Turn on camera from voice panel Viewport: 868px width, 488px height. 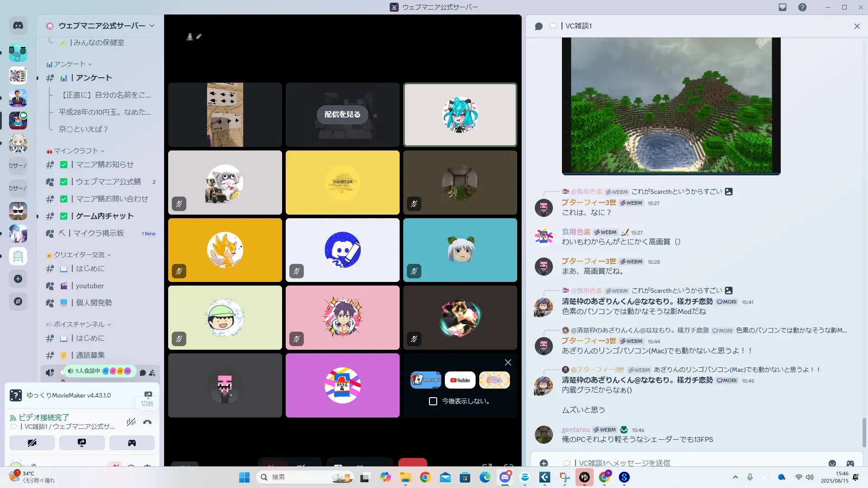[32, 443]
